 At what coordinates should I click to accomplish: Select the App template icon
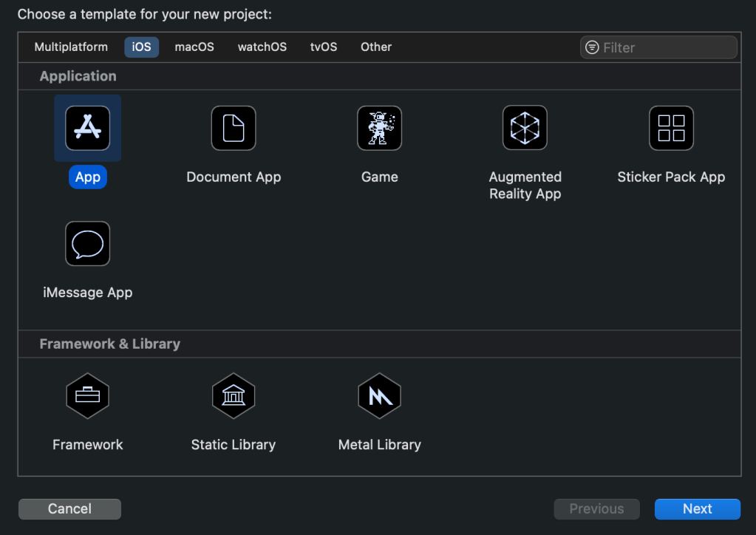click(x=87, y=128)
